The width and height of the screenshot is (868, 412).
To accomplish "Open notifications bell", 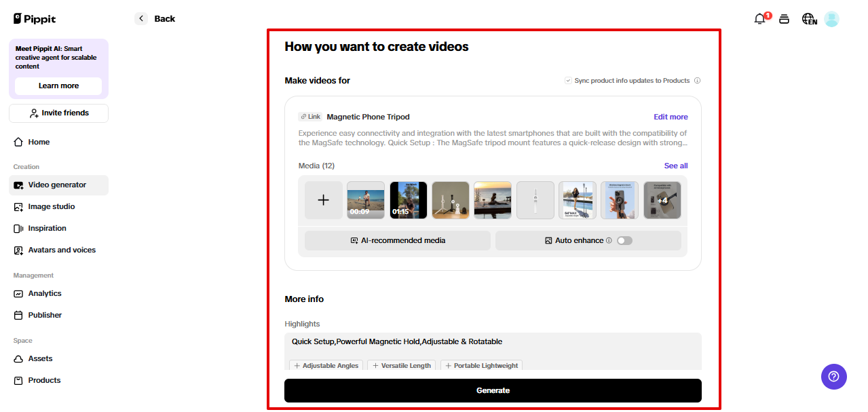I will tap(759, 18).
